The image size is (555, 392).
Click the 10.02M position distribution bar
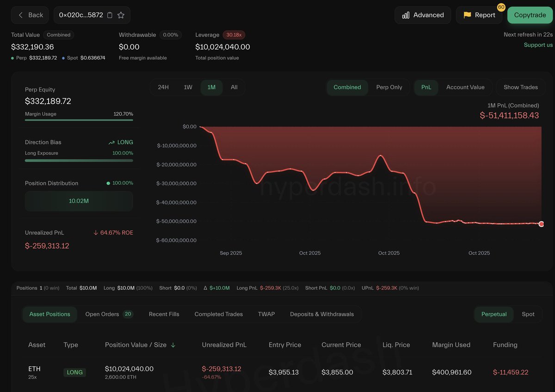click(x=79, y=201)
